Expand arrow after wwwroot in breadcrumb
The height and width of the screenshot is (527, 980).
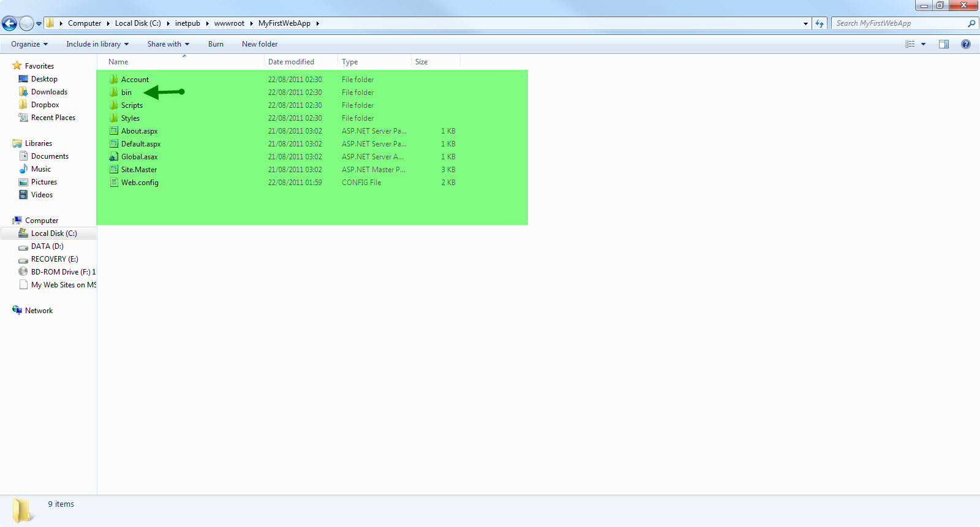(251, 23)
